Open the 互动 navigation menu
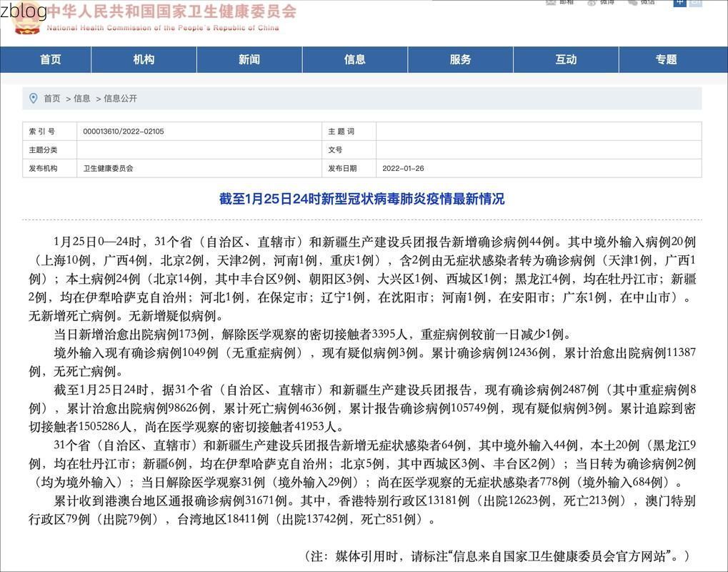Image resolution: width=728 pixels, height=572 pixels. (x=566, y=59)
